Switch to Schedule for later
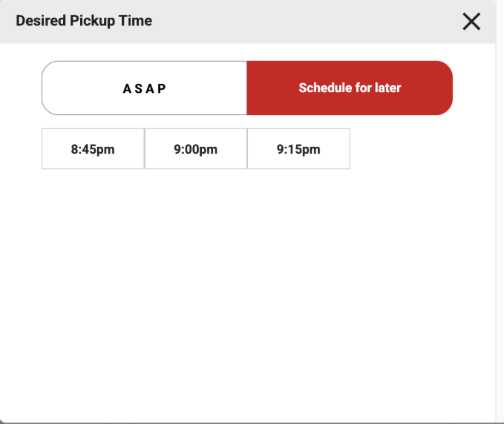 click(x=350, y=88)
